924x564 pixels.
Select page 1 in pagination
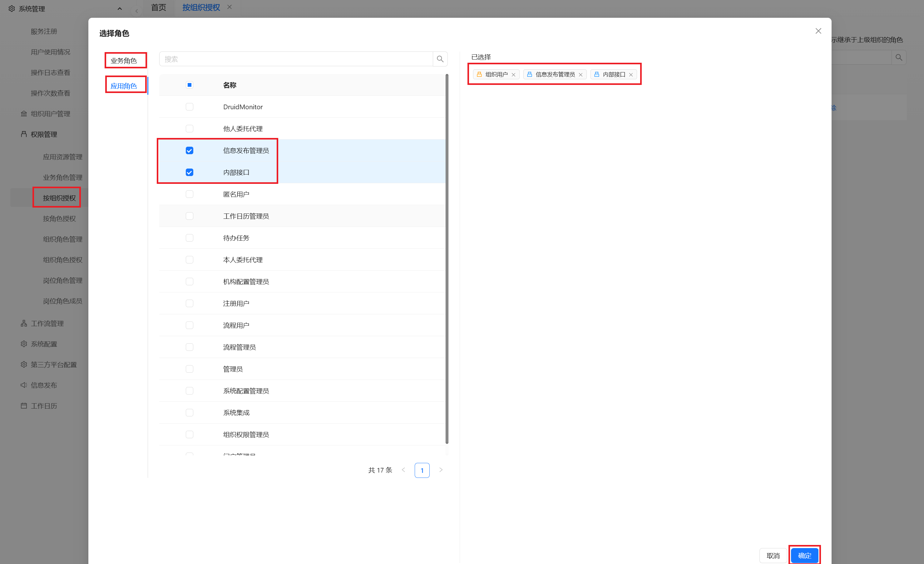(422, 470)
